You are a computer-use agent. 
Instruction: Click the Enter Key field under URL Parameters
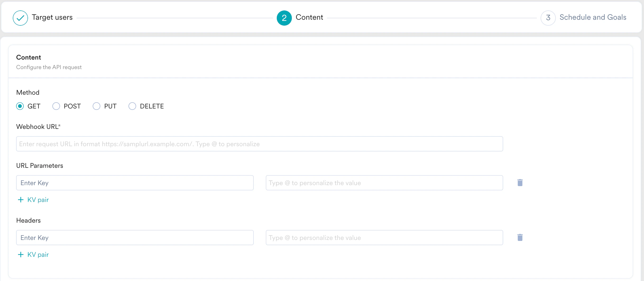point(134,183)
